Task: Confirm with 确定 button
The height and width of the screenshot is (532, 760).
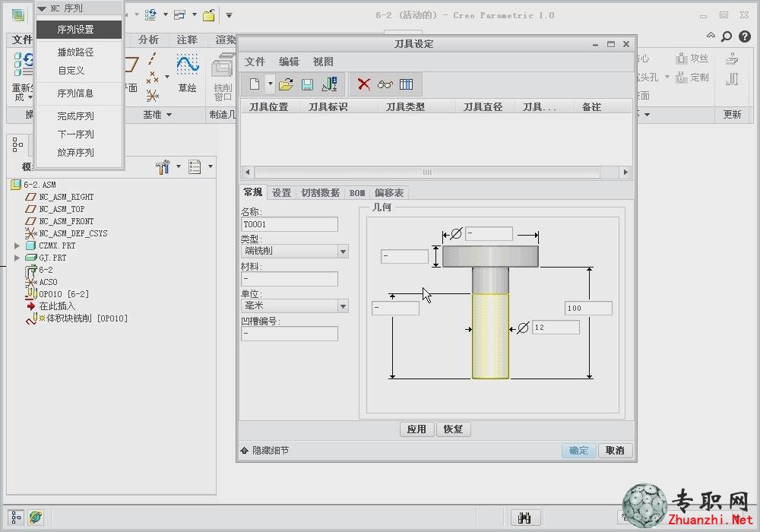Action: tap(578, 451)
